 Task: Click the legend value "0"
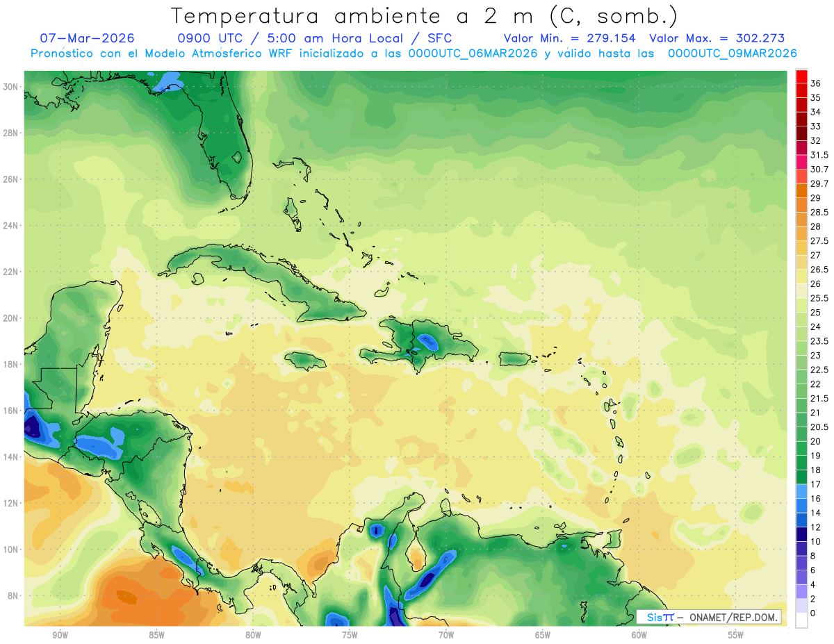[813, 613]
